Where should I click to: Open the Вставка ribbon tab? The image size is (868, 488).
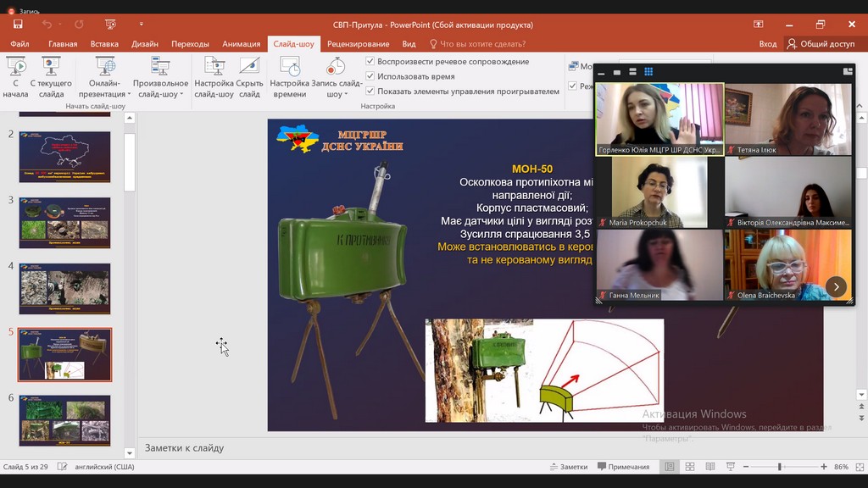click(x=104, y=44)
